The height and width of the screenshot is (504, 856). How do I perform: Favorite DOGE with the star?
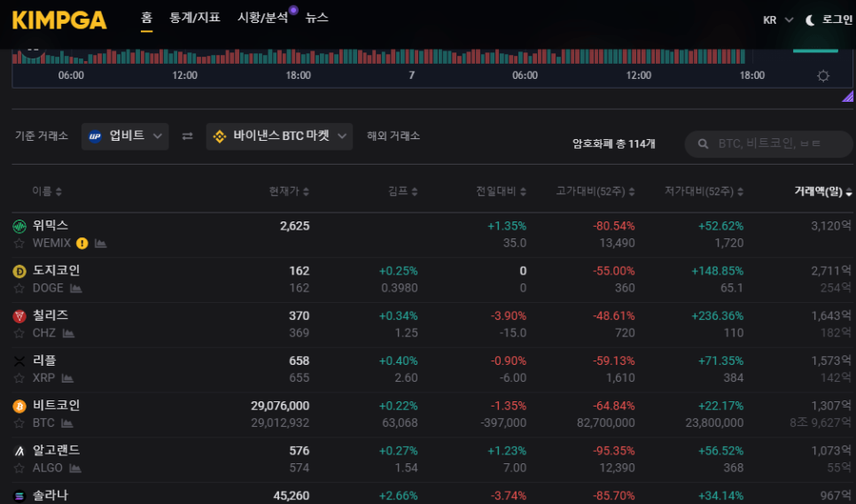click(19, 288)
